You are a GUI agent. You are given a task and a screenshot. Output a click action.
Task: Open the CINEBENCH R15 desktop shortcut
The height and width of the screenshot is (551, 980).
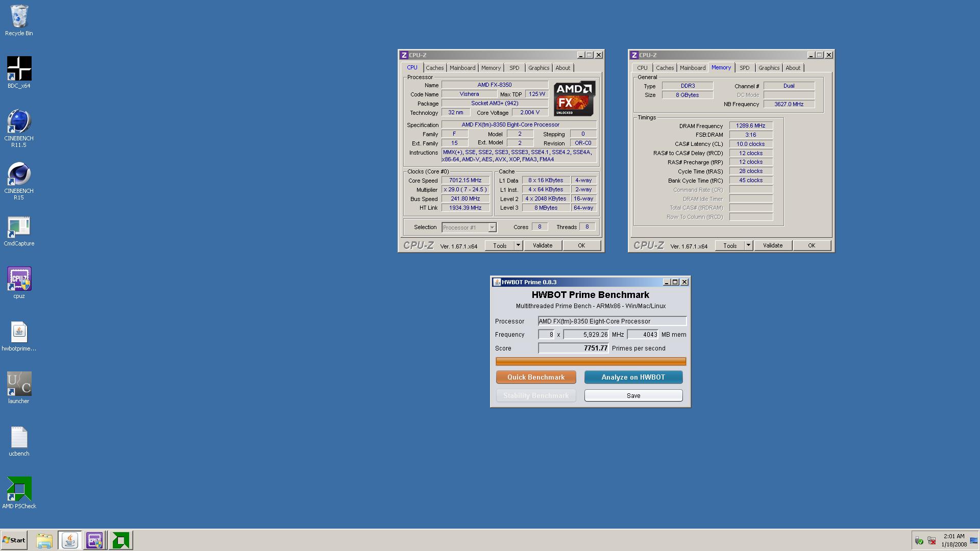tap(19, 181)
